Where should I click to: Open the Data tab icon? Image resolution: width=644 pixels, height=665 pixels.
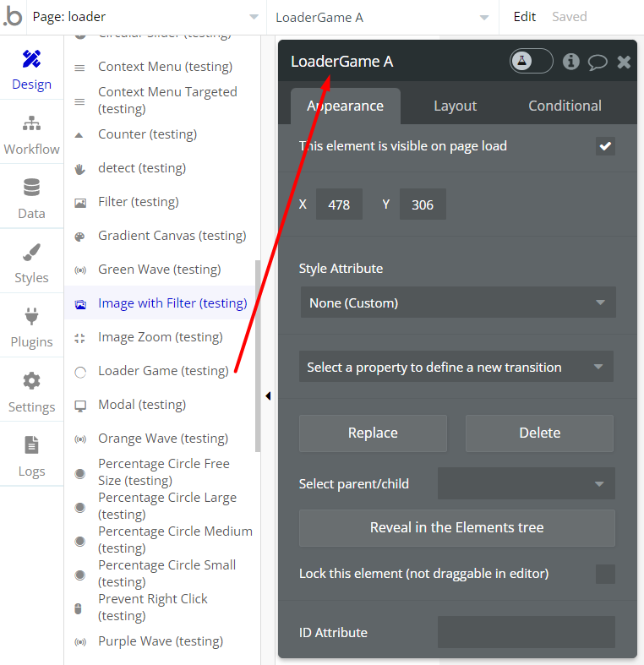click(31, 188)
